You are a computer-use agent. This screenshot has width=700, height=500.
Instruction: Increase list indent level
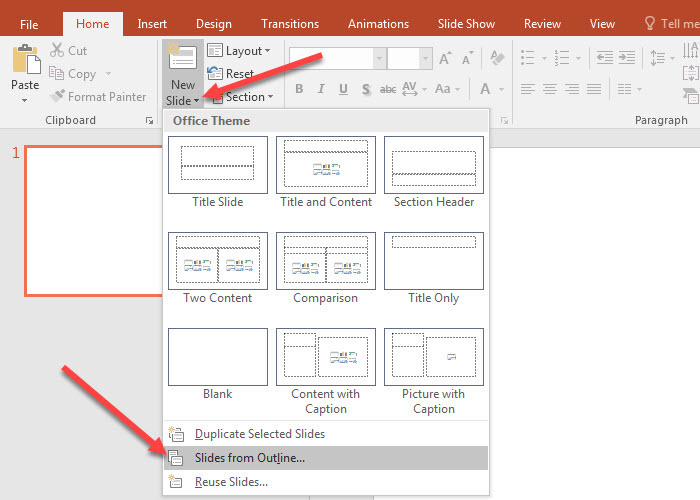click(627, 58)
